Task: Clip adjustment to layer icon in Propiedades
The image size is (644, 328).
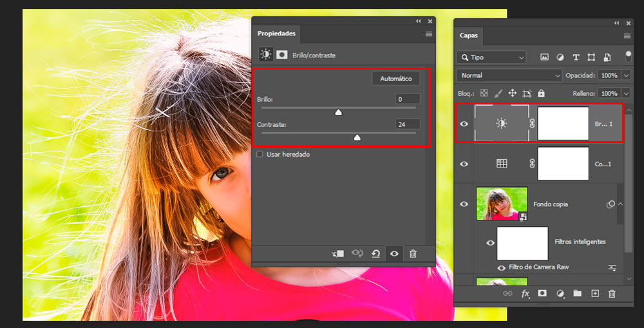Action: tap(338, 254)
